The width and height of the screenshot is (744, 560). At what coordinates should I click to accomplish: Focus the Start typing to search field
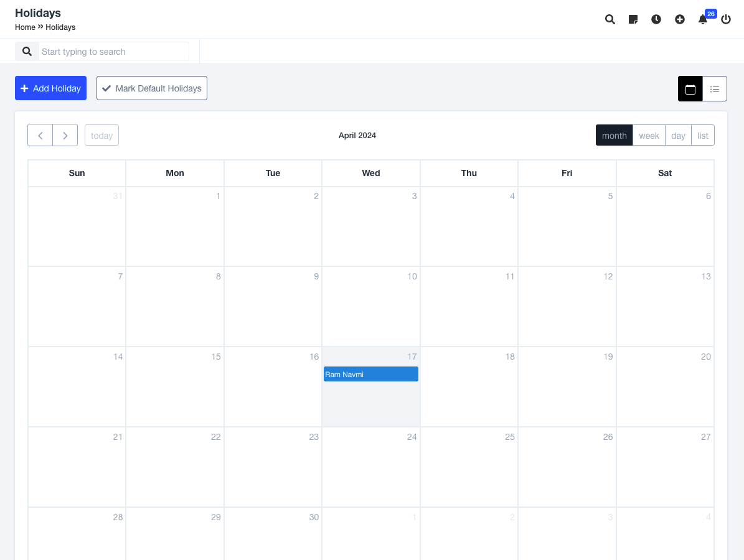(x=113, y=52)
